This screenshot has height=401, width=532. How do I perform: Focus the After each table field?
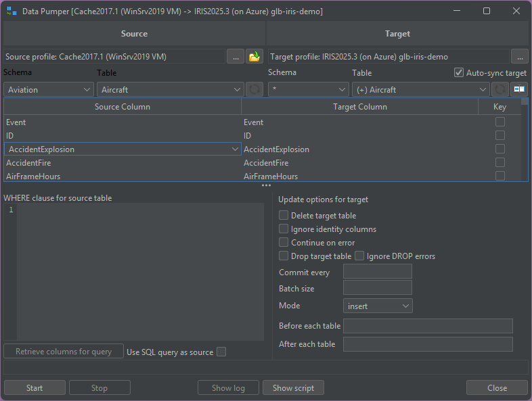tap(428, 344)
